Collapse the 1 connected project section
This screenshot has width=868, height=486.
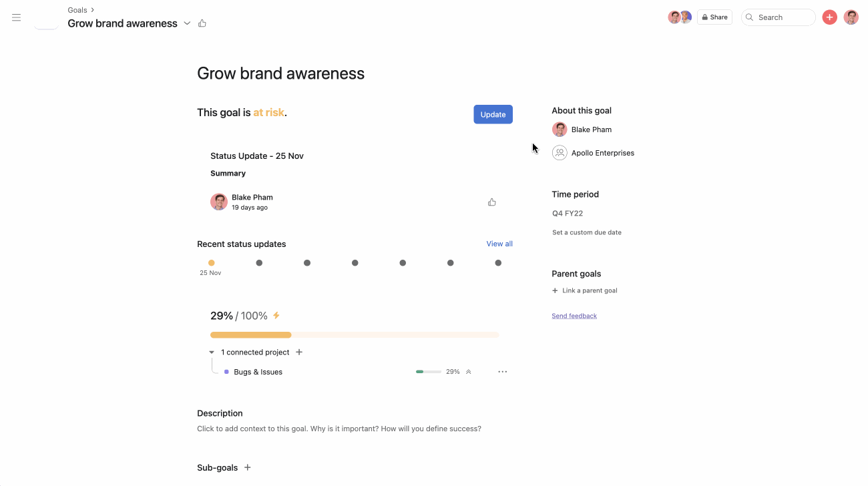point(211,352)
